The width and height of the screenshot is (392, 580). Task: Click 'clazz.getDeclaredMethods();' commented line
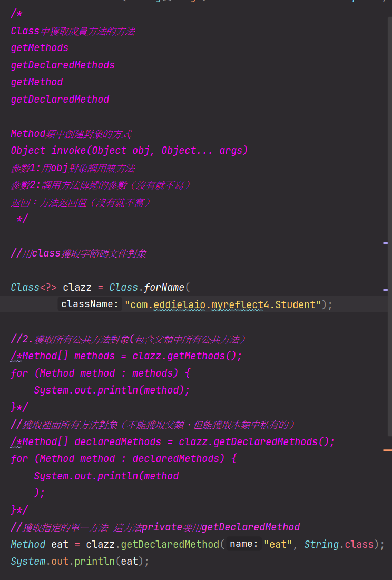click(257, 441)
